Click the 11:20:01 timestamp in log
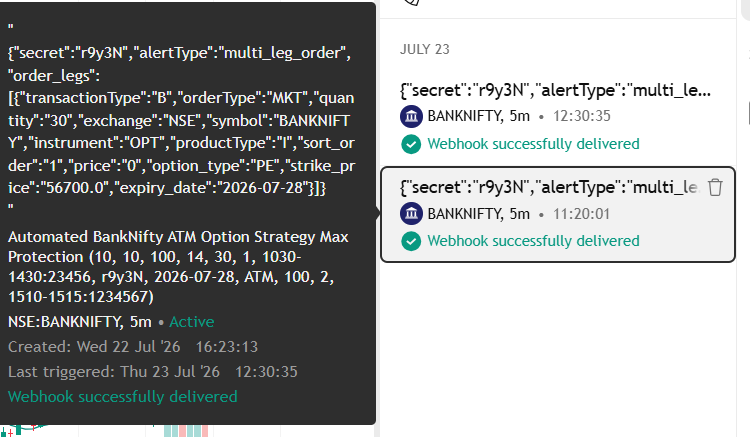Viewport: 750px width, 437px height. (x=582, y=214)
